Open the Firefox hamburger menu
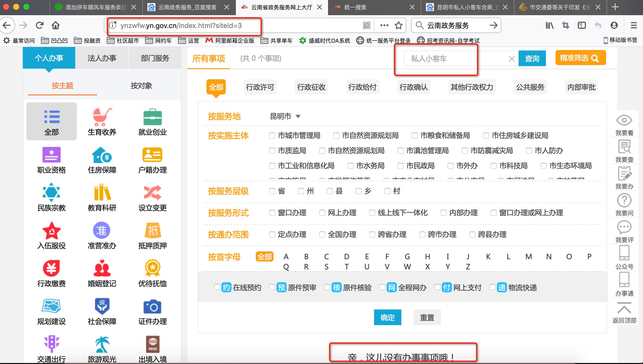The image size is (643, 364). click(634, 25)
